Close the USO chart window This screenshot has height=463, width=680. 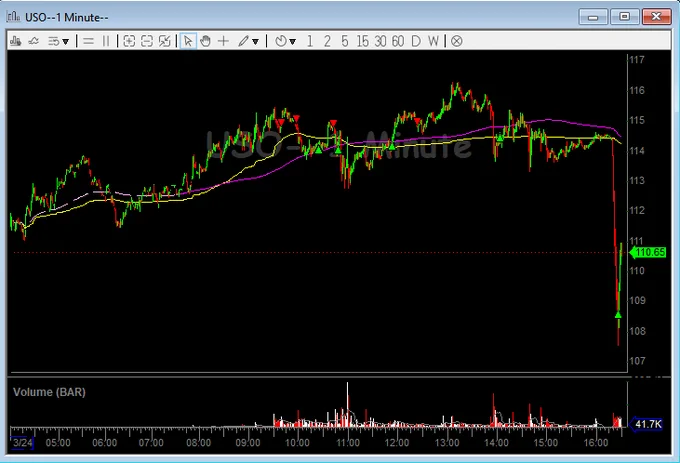[x=657, y=17]
